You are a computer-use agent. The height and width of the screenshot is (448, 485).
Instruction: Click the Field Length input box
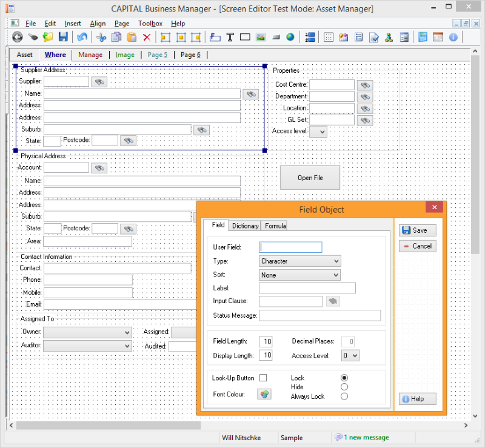(266, 341)
